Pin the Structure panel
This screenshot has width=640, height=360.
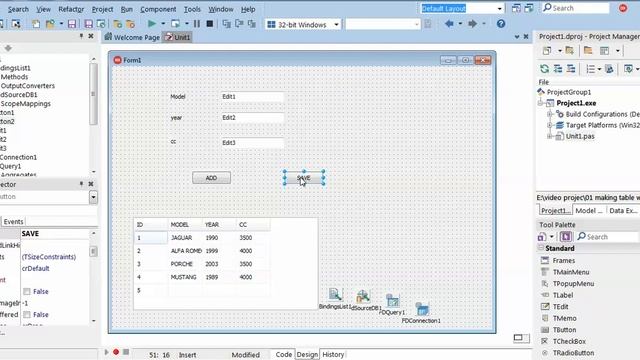81,36
